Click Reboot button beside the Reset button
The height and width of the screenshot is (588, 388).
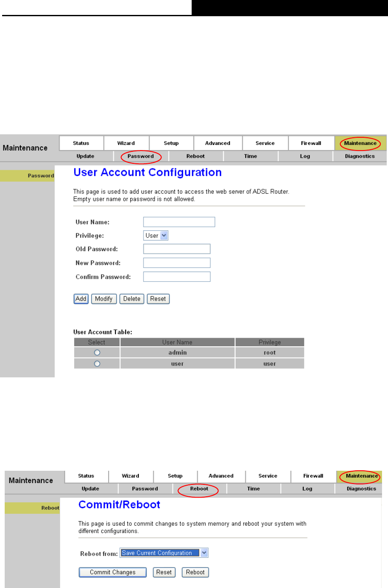pos(195,572)
